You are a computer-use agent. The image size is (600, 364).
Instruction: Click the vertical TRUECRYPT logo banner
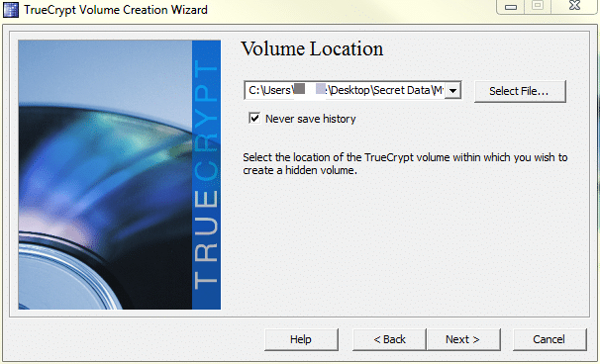[206, 175]
